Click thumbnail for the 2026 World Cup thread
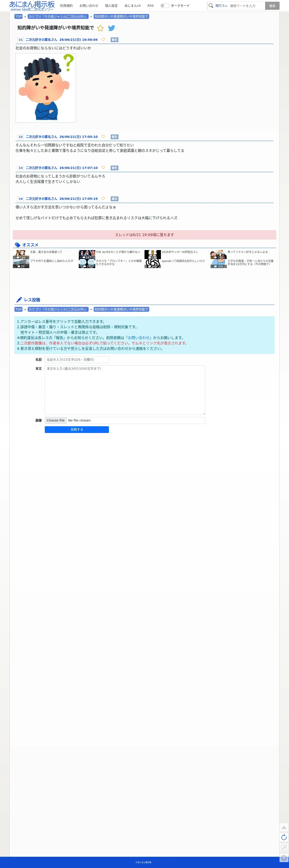This screenshot has width=289, height=868. pos(153,254)
